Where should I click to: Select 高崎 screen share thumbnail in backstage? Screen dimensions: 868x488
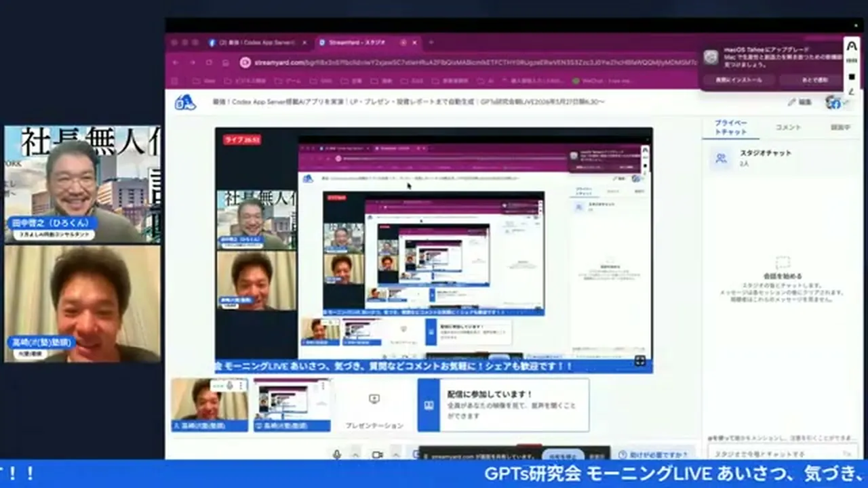[292, 405]
